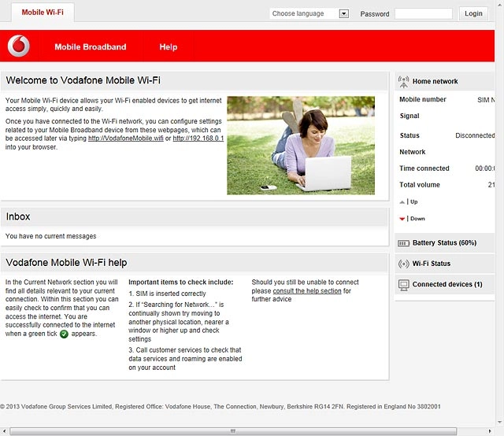Expand the Wi-Fi Status panel
Image resolution: width=504 pixels, height=436 pixels.
coord(444,264)
